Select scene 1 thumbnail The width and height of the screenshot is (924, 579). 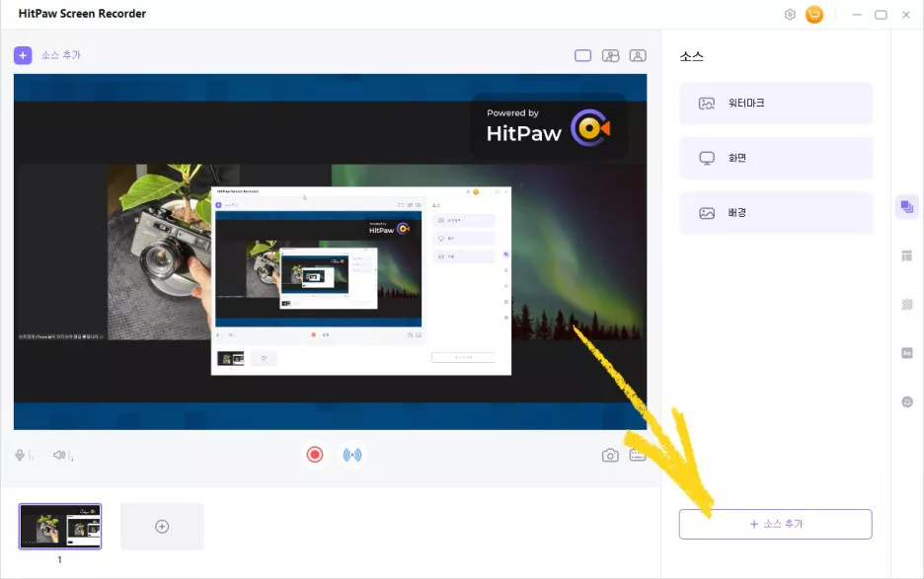60,527
